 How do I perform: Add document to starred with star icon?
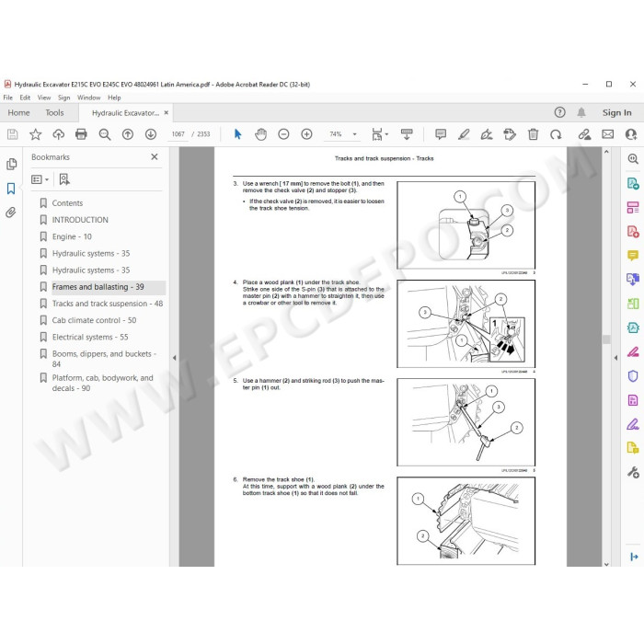coord(35,134)
